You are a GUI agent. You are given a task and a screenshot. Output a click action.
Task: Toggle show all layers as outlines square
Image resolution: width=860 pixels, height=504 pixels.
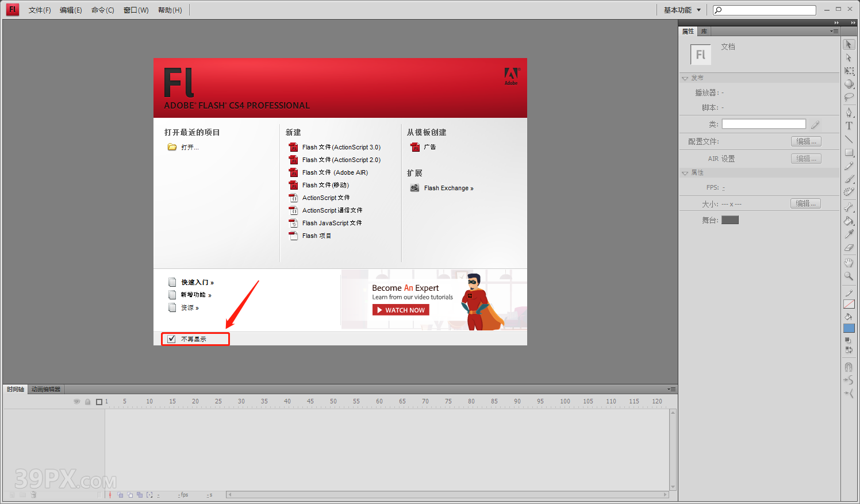pos(99,402)
